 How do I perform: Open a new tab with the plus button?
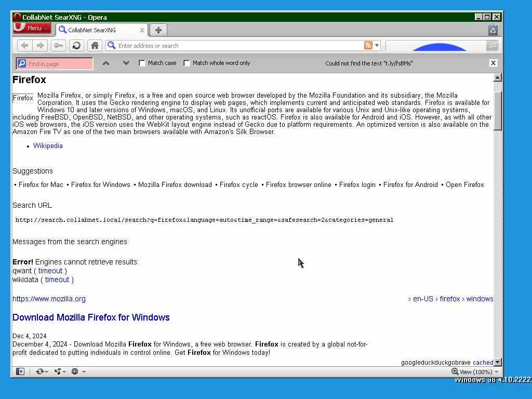pyautogui.click(x=158, y=30)
